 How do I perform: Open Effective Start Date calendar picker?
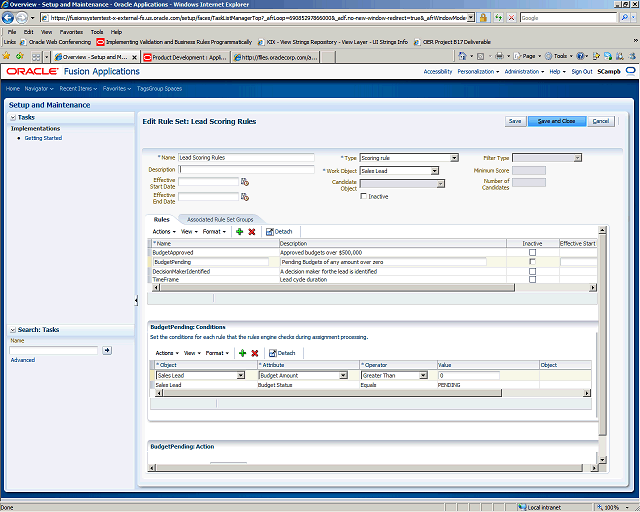(x=245, y=182)
